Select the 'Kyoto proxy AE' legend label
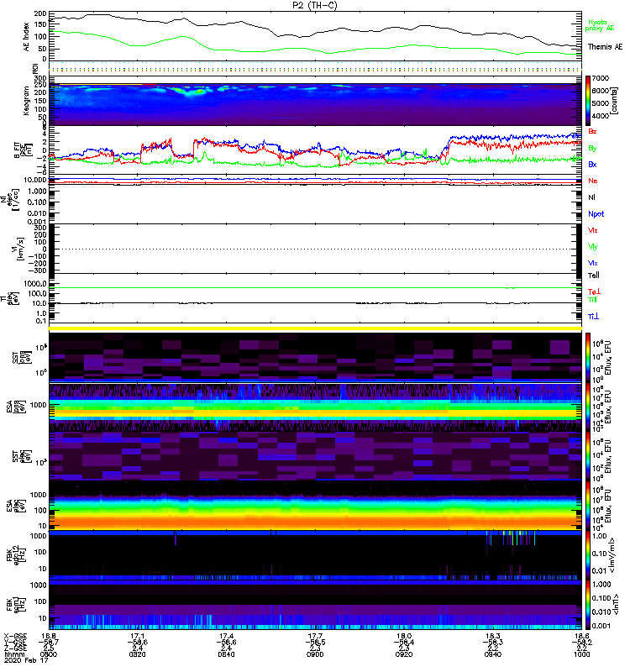This screenshot has height=672, width=630. pyautogui.click(x=599, y=25)
